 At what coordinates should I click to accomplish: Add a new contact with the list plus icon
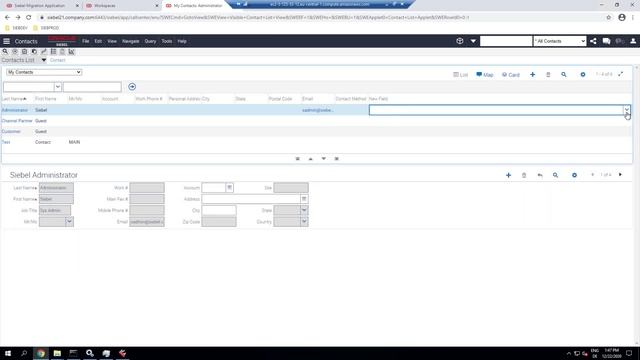point(532,75)
